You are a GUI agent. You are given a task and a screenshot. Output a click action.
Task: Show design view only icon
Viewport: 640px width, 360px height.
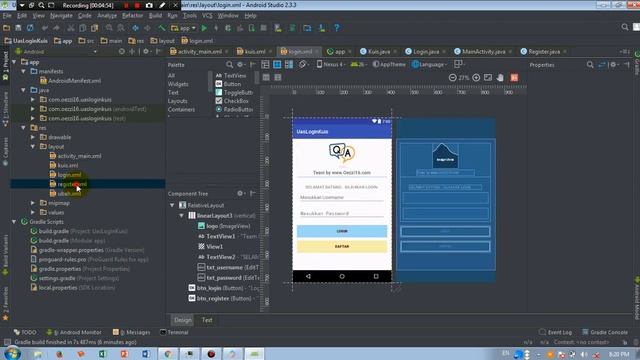pos(265,64)
